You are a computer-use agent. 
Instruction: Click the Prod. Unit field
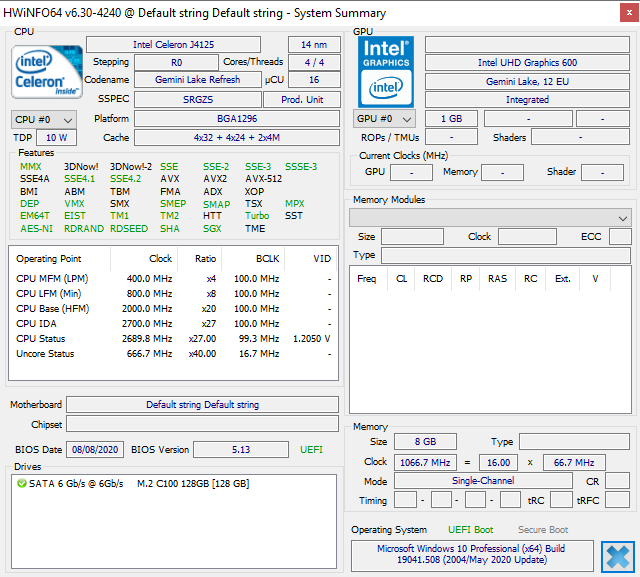coord(302,100)
